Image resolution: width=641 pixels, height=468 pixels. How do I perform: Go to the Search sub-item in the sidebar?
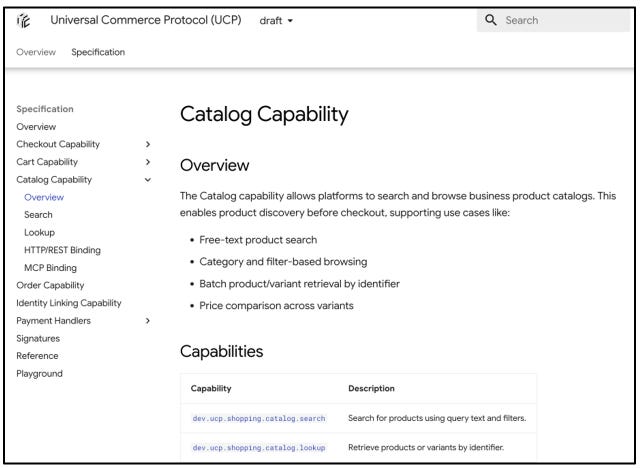click(x=38, y=215)
